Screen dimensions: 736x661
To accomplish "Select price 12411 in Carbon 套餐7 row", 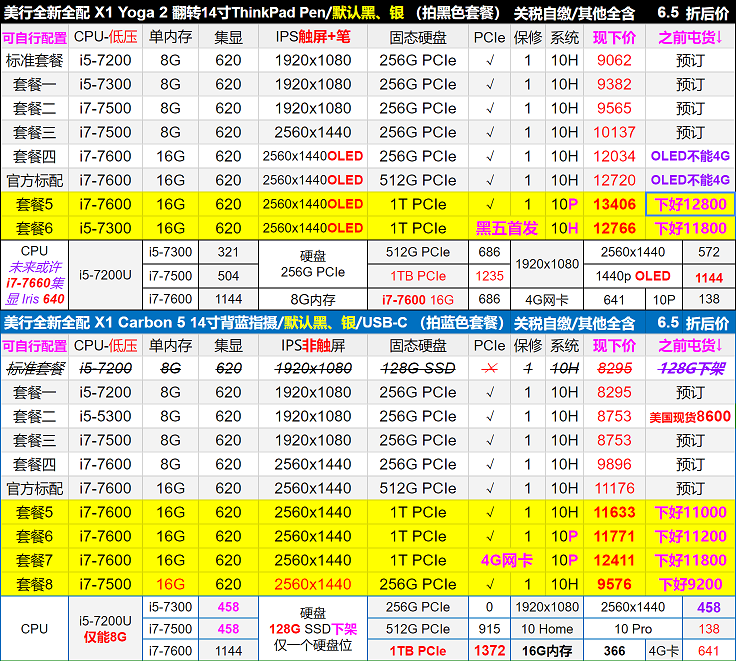I will [614, 560].
